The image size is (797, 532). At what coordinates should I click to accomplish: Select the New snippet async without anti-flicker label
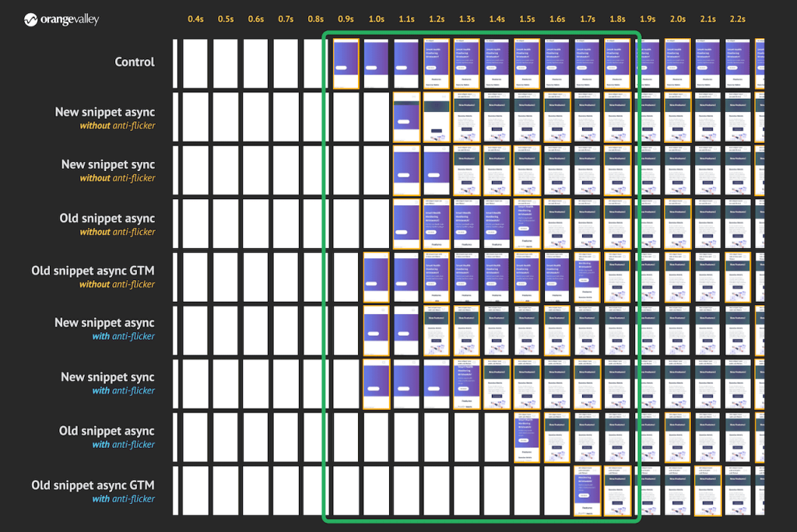pos(105,118)
